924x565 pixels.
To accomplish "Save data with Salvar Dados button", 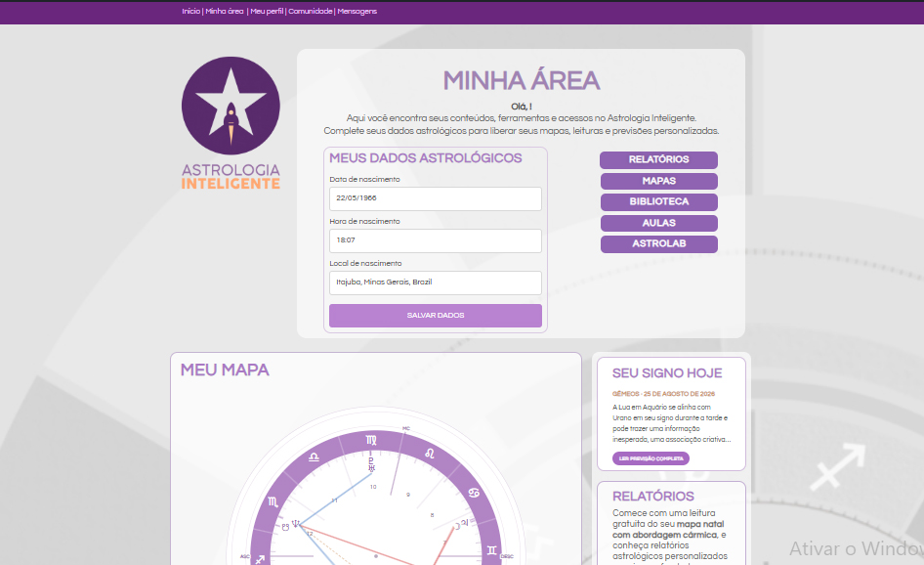I will (436, 316).
